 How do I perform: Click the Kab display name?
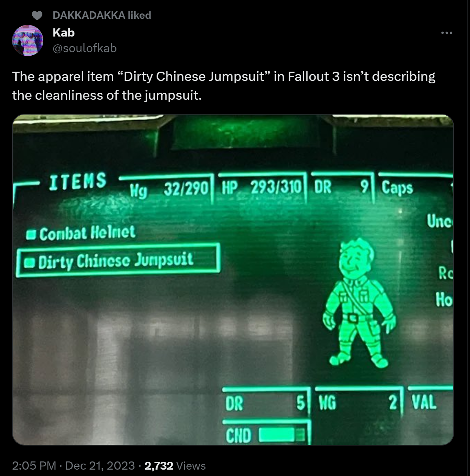tap(64, 32)
